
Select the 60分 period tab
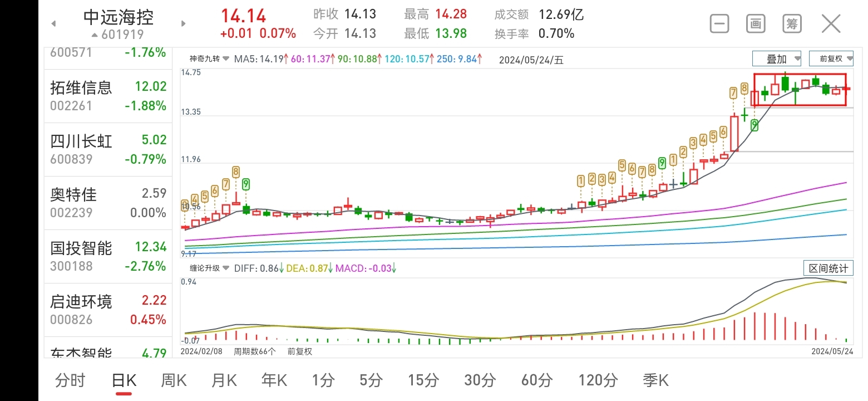(537, 380)
